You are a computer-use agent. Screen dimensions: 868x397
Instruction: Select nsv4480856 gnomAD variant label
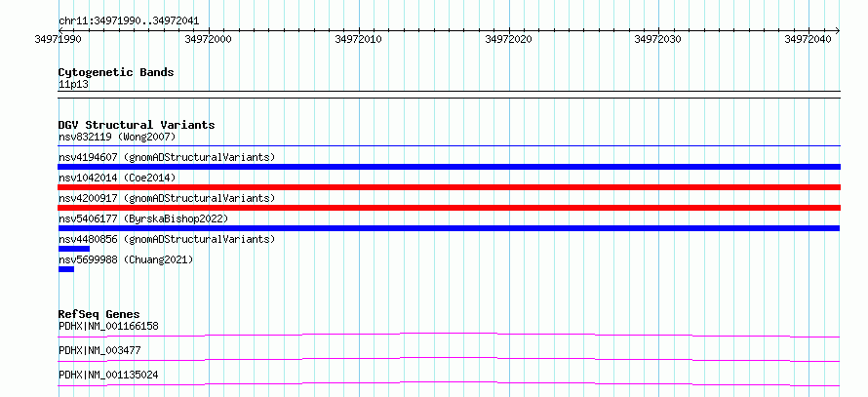tap(167, 239)
